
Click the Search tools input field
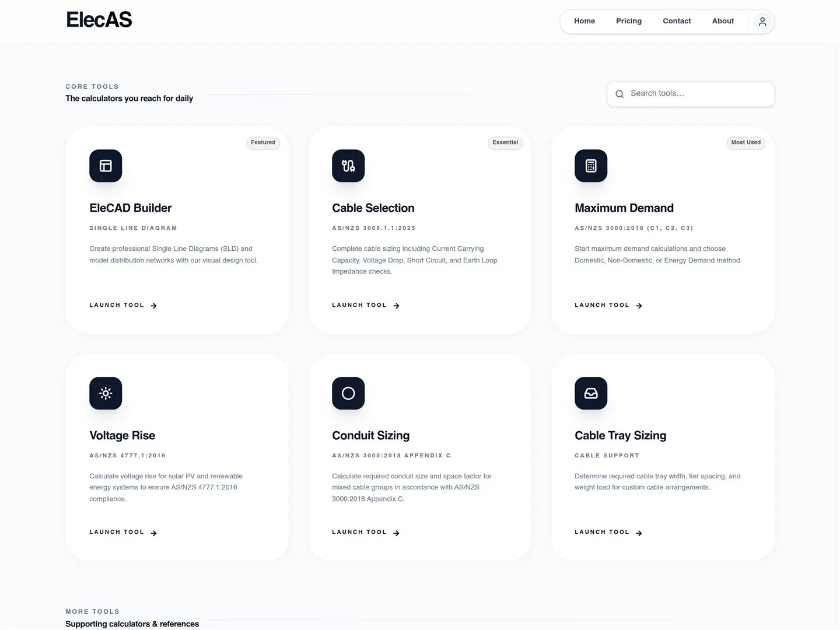pyautogui.click(x=691, y=94)
